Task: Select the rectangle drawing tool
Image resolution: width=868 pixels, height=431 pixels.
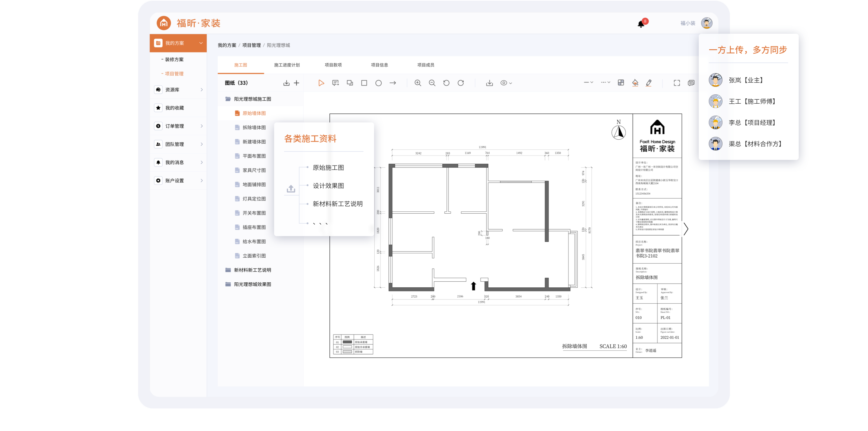Action: point(364,83)
